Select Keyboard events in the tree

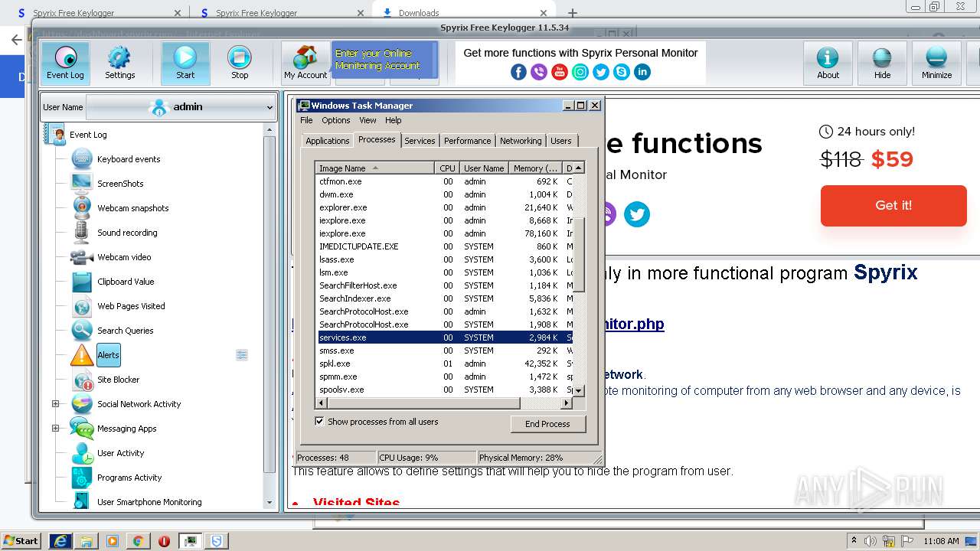coord(129,159)
